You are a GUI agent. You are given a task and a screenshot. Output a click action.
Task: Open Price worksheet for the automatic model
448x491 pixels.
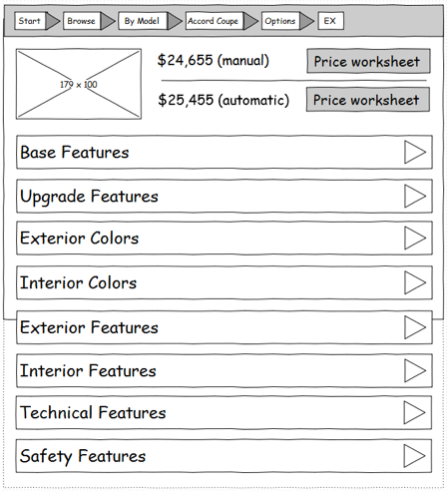pos(367,100)
